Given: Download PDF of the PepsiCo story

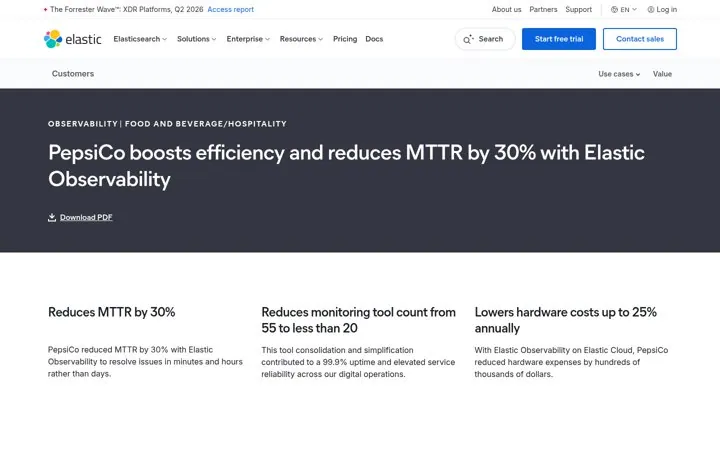Looking at the screenshot, I should tap(86, 217).
